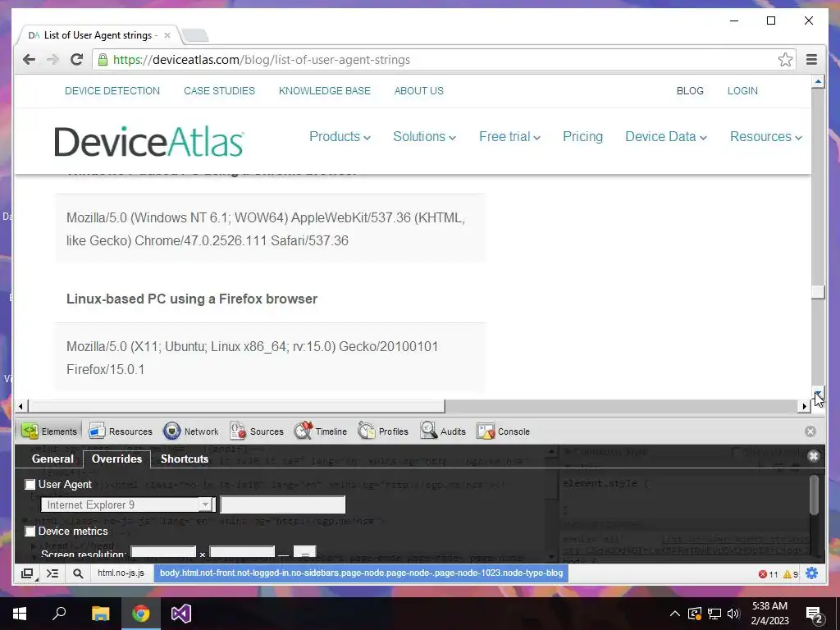Open the Audits panel
This screenshot has height=630, width=840.
click(443, 431)
